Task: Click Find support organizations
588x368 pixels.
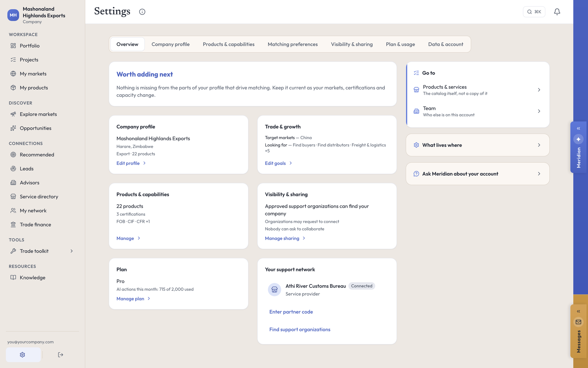Action: pyautogui.click(x=300, y=329)
